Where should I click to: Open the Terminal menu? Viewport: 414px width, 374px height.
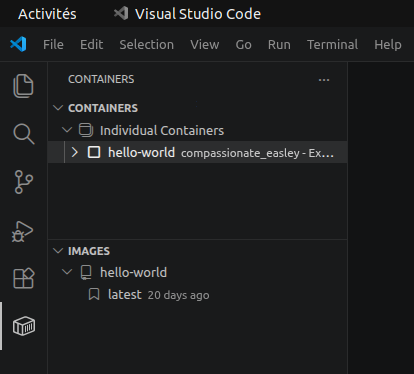pos(333,44)
